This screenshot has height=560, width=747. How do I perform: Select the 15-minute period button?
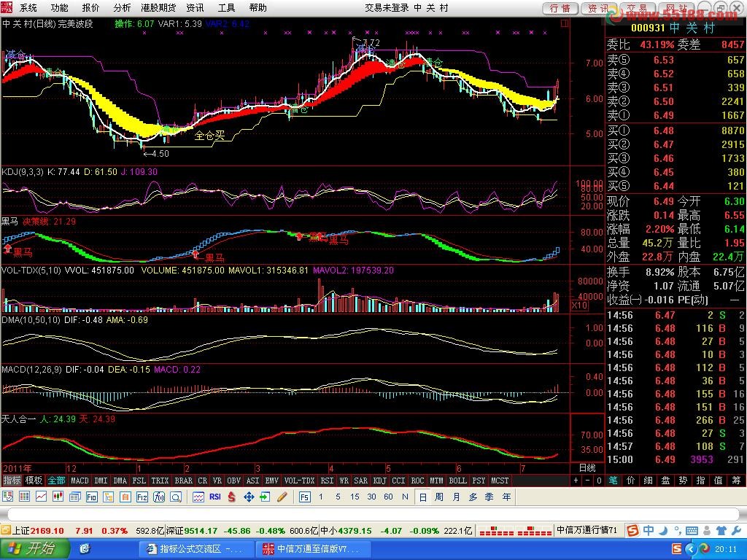[x=355, y=497]
